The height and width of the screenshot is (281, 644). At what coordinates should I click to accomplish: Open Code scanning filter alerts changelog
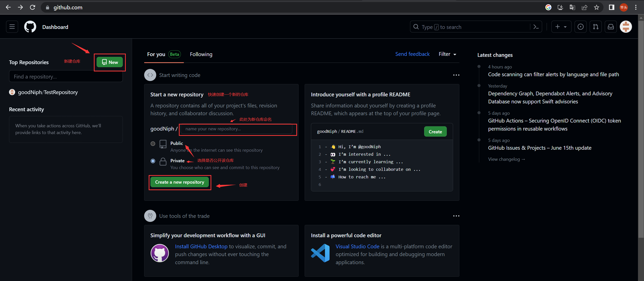click(553, 74)
